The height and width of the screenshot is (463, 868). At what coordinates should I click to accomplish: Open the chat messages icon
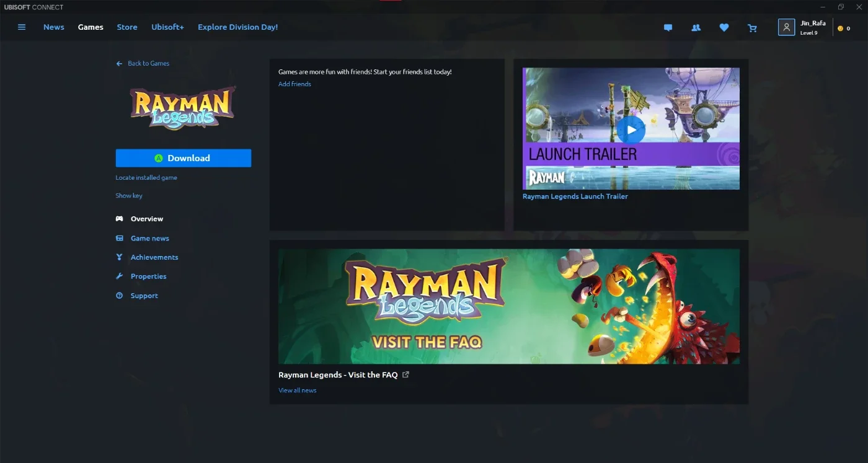668,28
